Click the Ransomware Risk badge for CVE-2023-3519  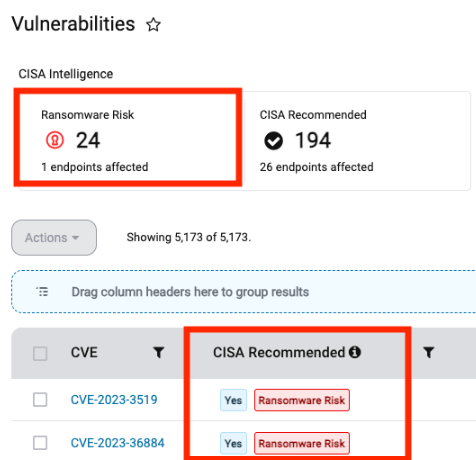pos(302,400)
